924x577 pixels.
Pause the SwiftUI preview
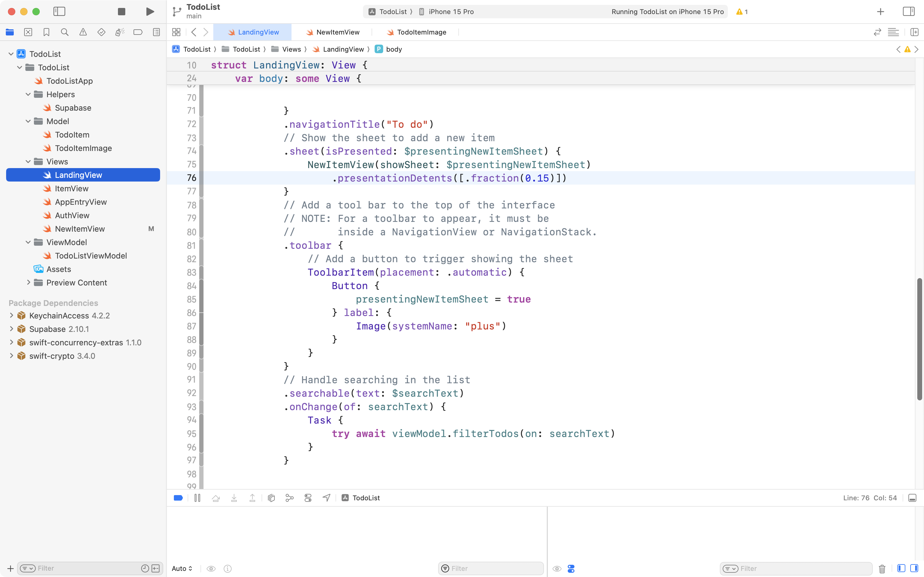197,498
